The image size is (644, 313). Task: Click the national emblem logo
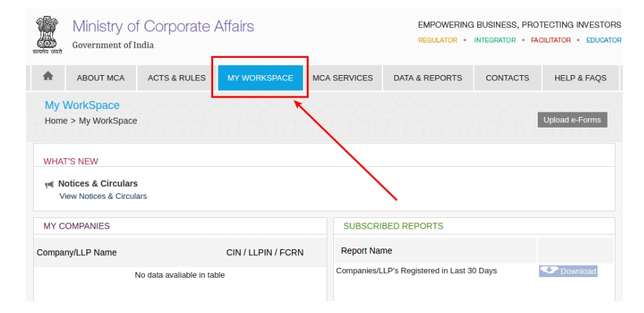(x=47, y=35)
